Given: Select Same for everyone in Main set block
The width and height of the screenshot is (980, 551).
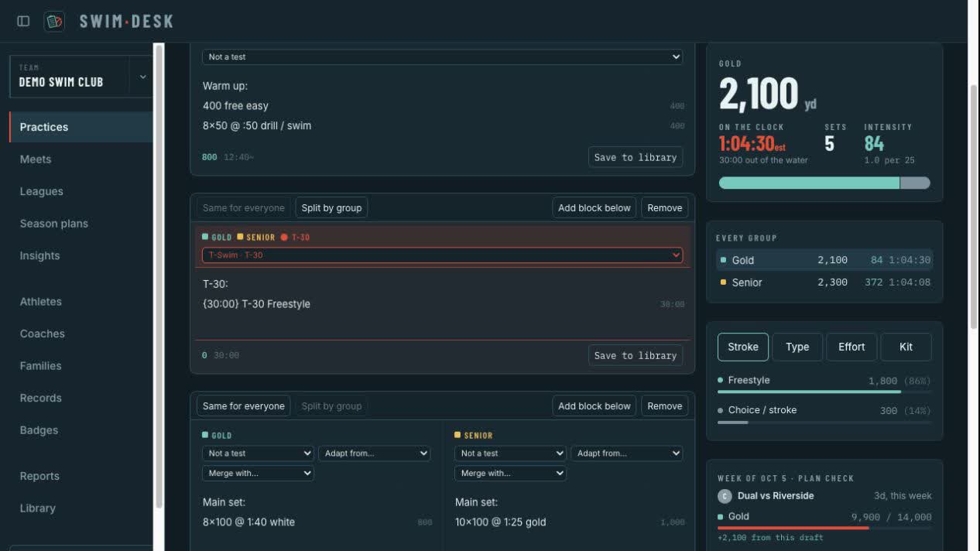Looking at the screenshot, I should [x=244, y=406].
